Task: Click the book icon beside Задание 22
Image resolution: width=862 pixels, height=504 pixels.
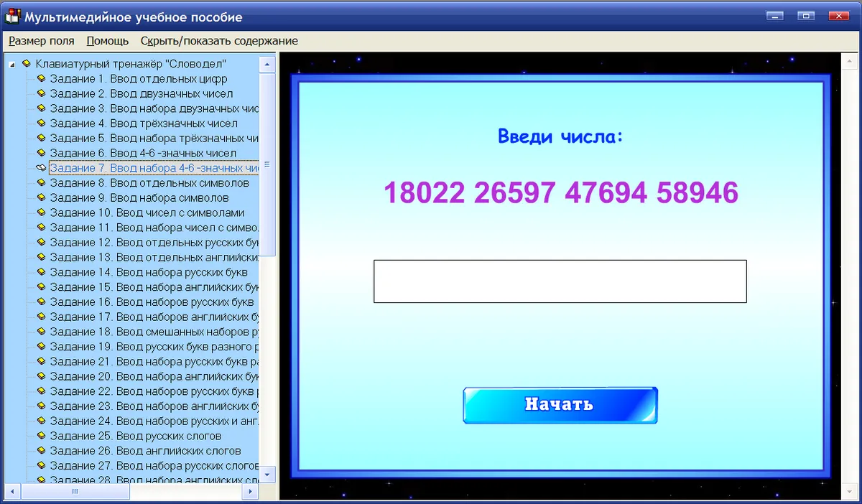Action: pos(41,391)
